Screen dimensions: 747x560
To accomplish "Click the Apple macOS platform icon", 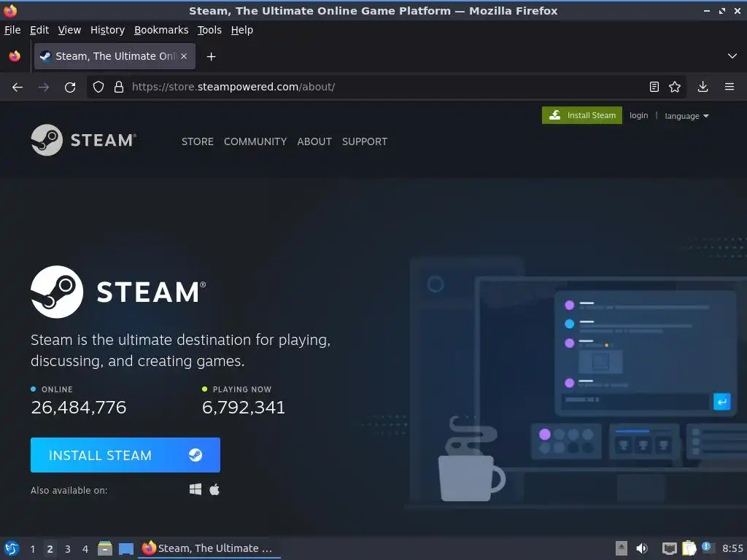I will click(x=214, y=489).
